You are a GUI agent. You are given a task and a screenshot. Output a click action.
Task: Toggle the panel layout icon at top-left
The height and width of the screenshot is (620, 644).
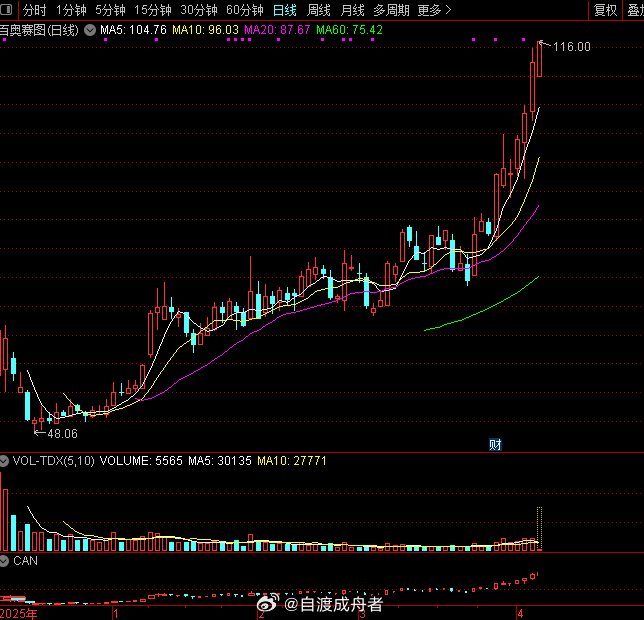point(6,9)
